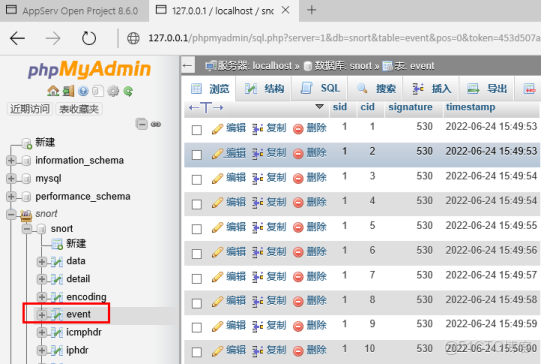
Task: Click the 近期访问 (Recent) button
Action: [x=30, y=109]
